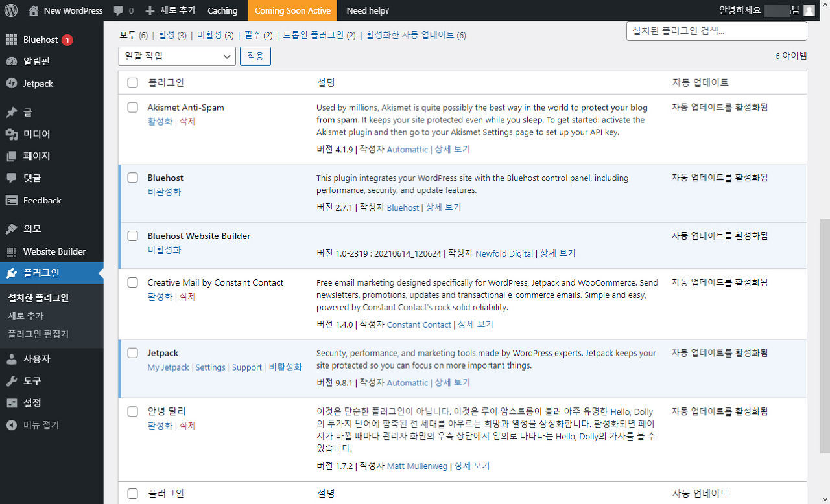
Task: Click the plus icon next to 새로 추가
Action: (150, 11)
